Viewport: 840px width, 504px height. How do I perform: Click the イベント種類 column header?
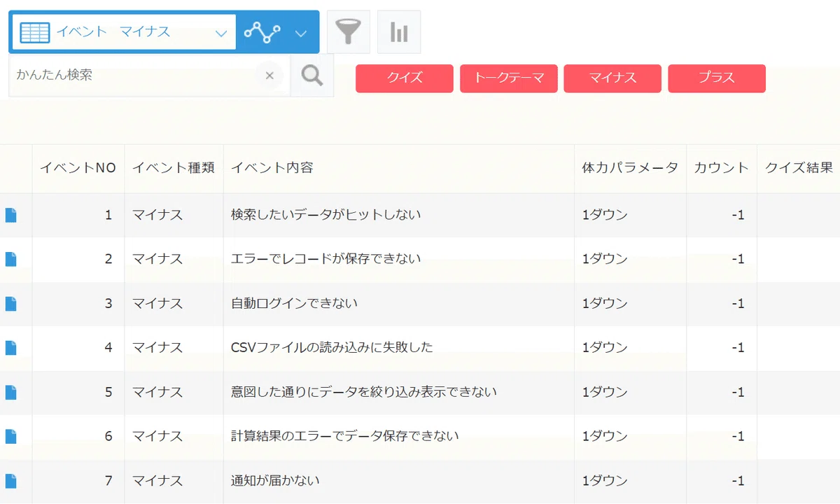pyautogui.click(x=174, y=168)
